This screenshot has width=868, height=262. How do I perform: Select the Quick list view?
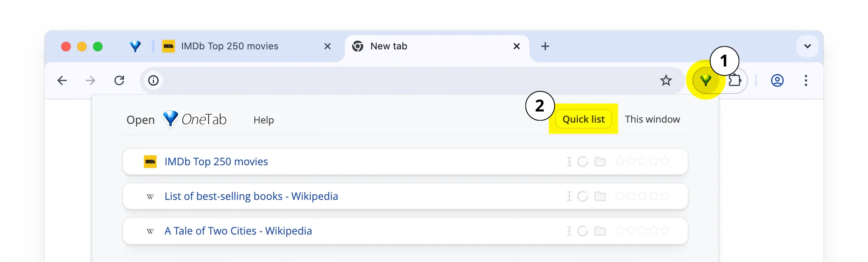(583, 119)
